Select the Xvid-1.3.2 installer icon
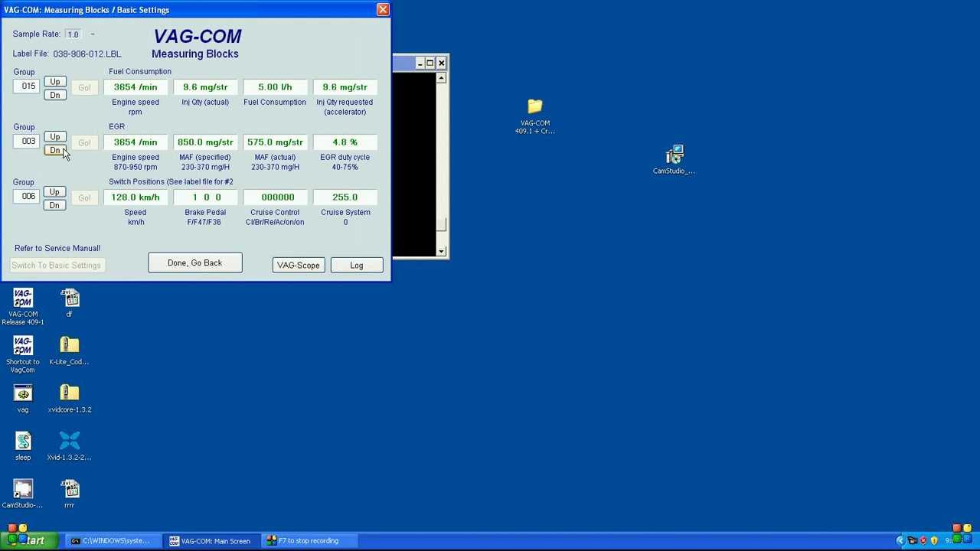This screenshot has width=980, height=551. tap(70, 446)
